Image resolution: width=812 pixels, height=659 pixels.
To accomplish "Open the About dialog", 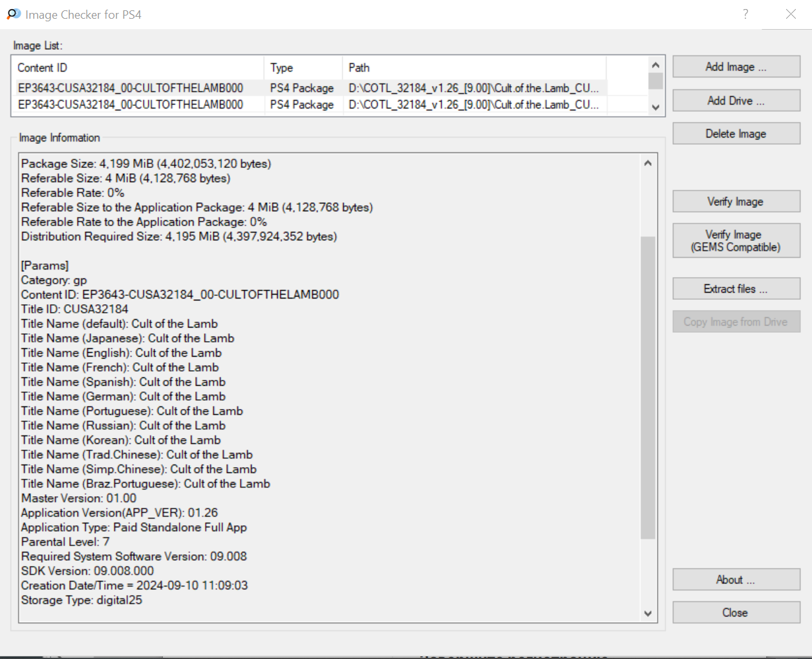I will pyautogui.click(x=736, y=580).
